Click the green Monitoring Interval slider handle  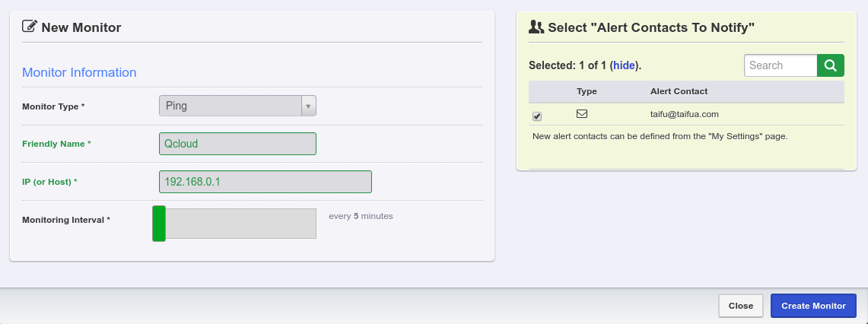tap(159, 224)
